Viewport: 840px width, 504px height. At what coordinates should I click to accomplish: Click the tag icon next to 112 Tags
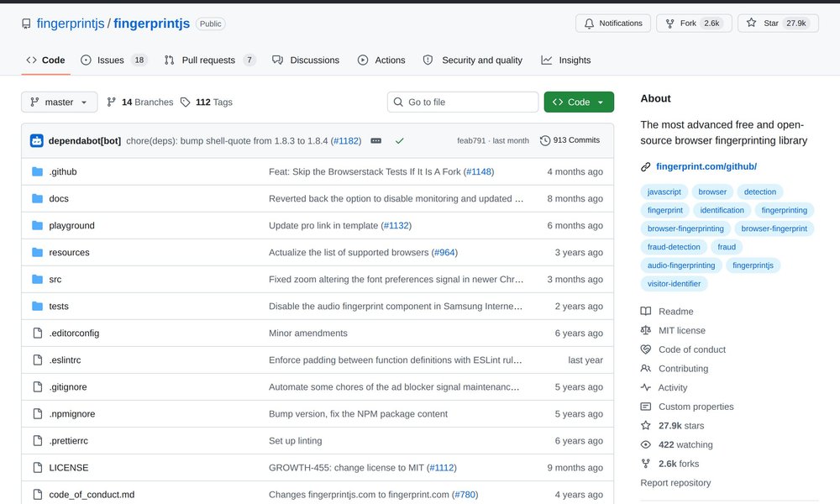(186, 102)
